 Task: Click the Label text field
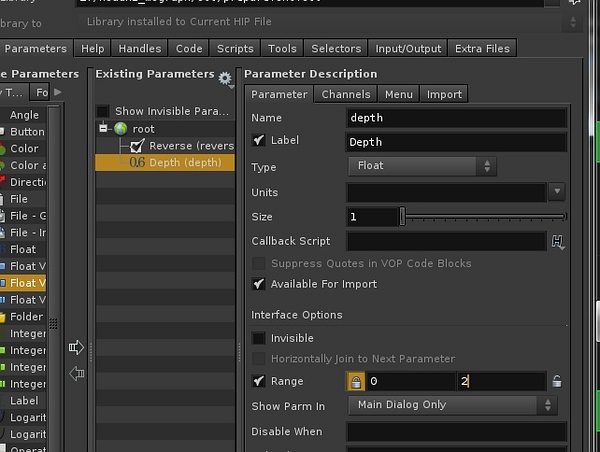(456, 142)
